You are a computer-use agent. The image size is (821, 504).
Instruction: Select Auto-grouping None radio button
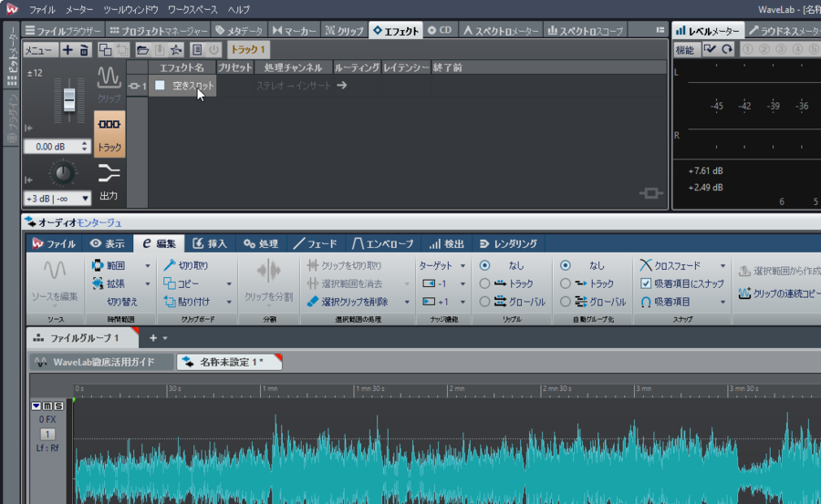(566, 265)
